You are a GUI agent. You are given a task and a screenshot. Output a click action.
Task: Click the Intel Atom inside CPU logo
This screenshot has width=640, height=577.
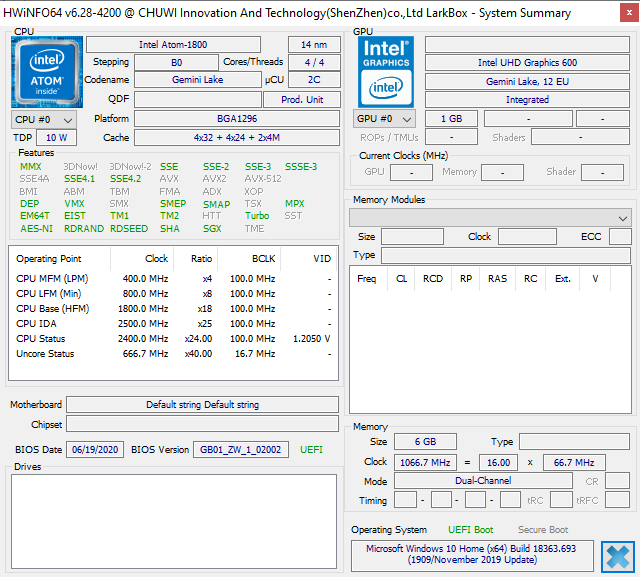[47, 72]
